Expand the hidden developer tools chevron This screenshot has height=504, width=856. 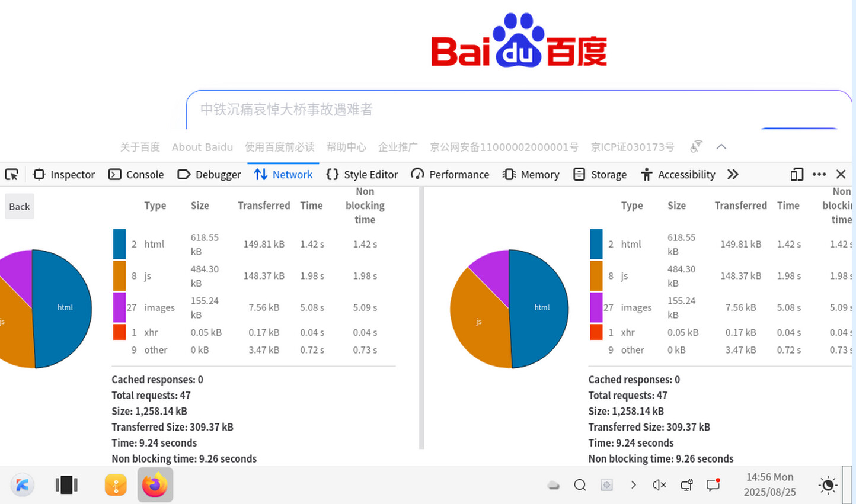tap(733, 174)
